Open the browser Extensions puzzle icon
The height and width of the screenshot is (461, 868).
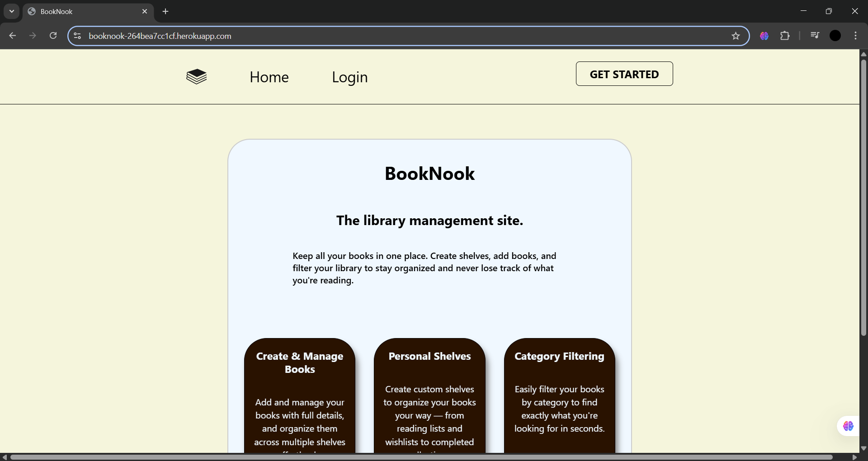tap(785, 36)
